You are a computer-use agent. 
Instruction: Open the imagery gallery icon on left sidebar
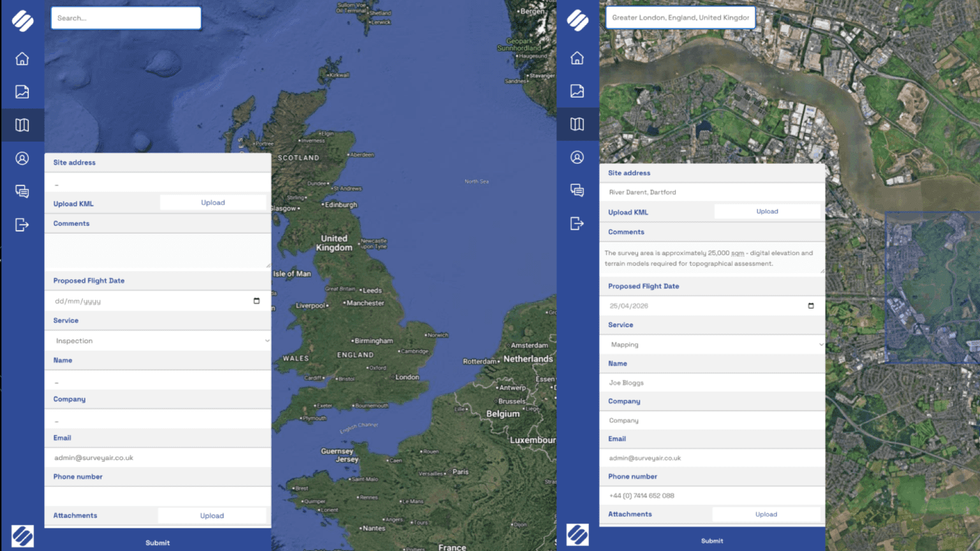[x=22, y=91]
